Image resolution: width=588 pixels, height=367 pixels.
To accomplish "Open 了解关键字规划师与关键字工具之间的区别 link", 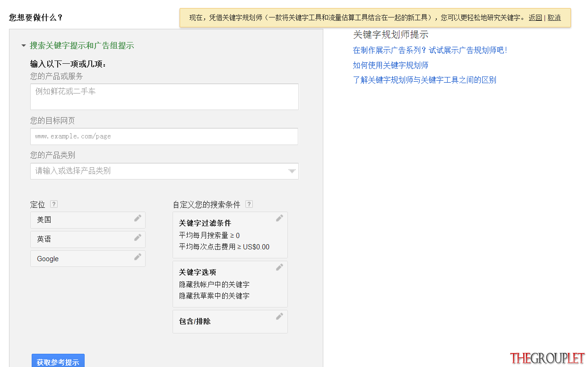I will pos(424,80).
